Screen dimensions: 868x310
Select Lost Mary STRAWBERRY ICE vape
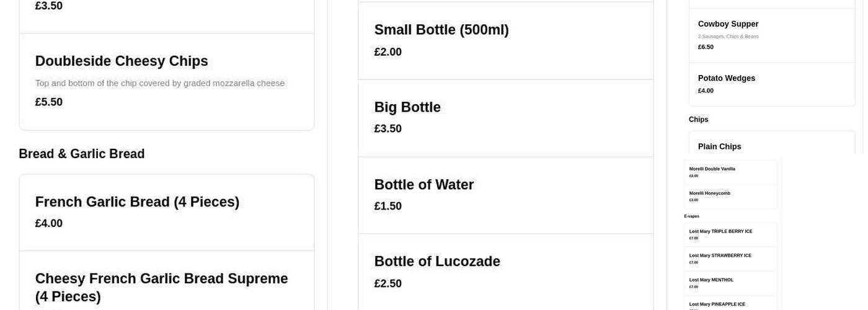coord(730,259)
